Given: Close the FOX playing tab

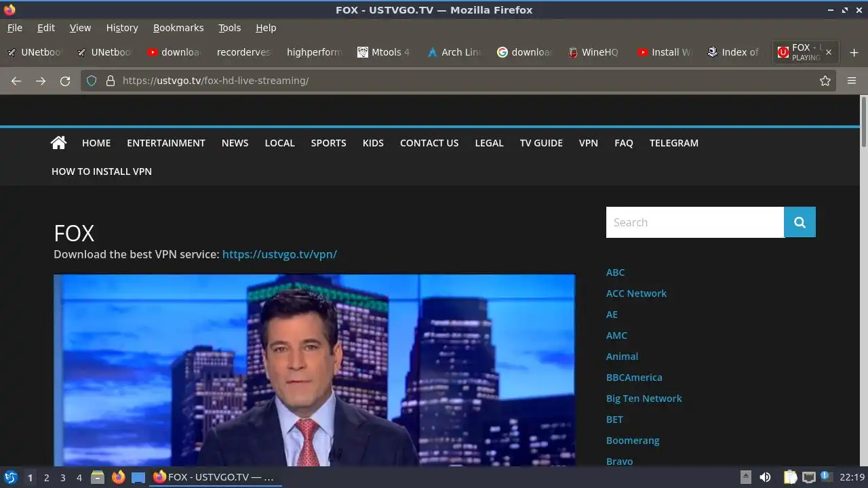Looking at the screenshot, I should tap(828, 52).
